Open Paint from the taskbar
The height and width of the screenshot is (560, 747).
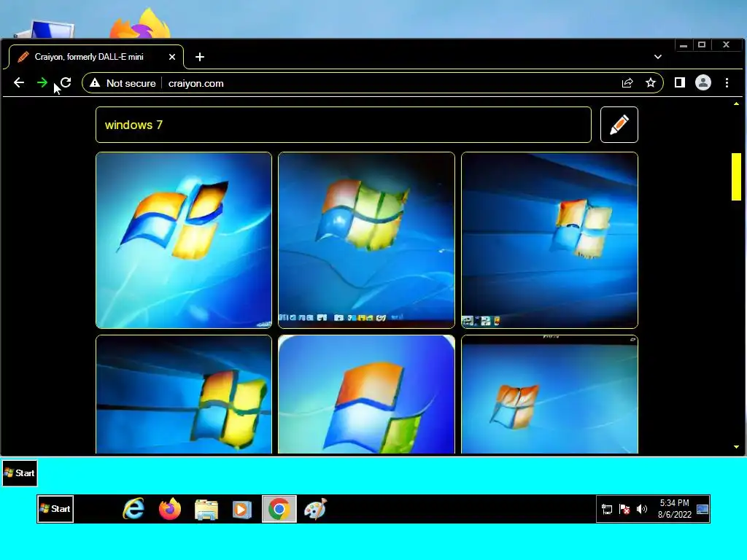[315, 509]
